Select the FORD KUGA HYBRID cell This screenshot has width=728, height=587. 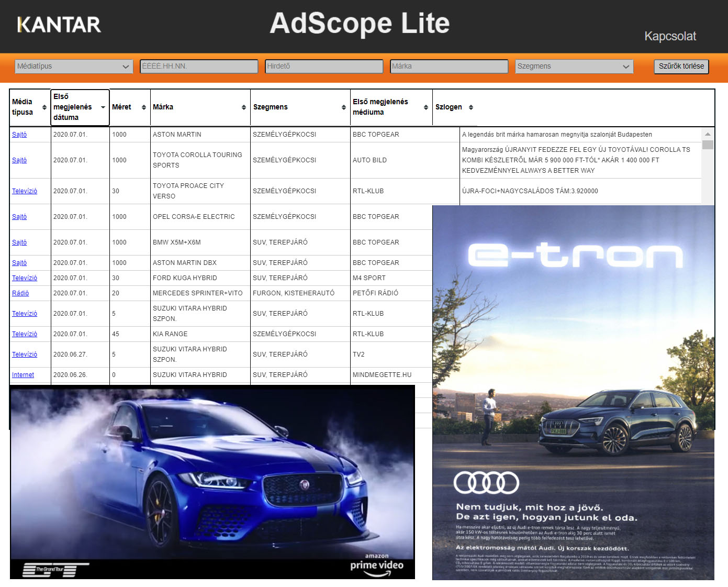tap(200, 278)
